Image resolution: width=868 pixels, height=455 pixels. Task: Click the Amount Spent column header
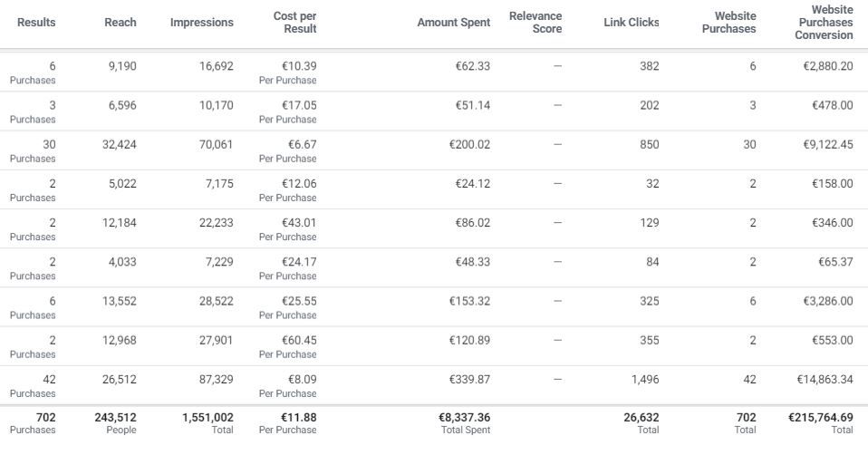(453, 23)
